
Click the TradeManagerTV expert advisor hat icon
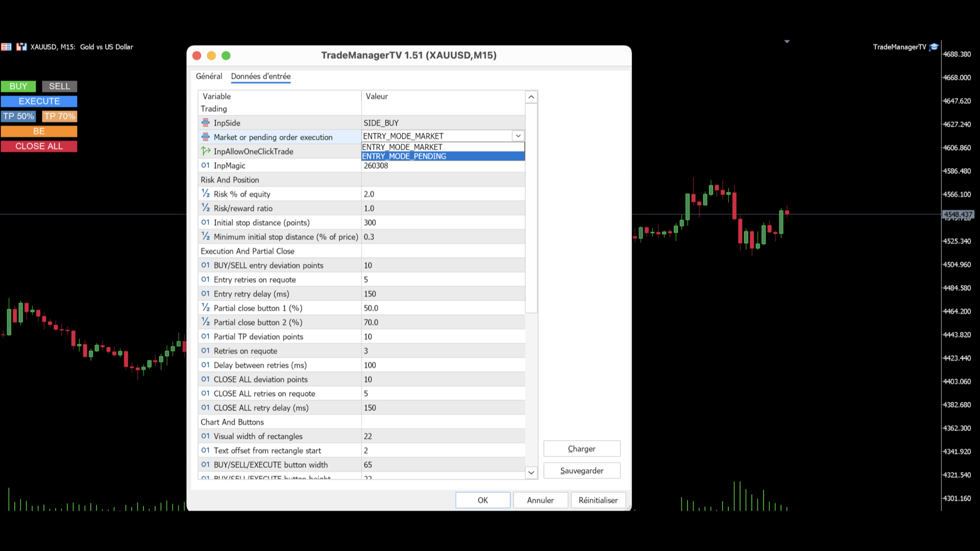pyautogui.click(x=934, y=47)
